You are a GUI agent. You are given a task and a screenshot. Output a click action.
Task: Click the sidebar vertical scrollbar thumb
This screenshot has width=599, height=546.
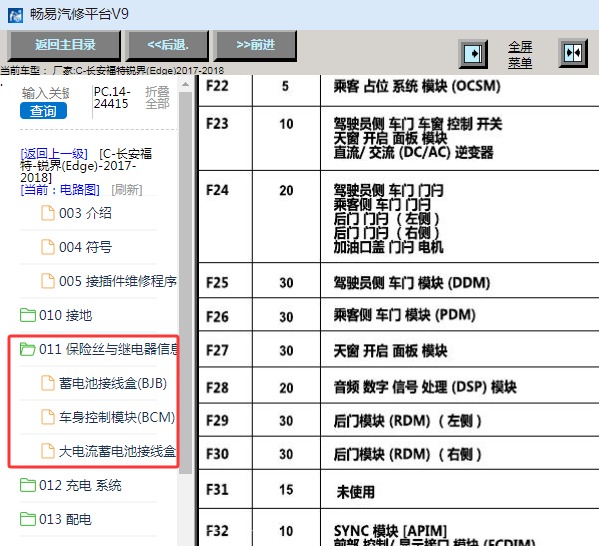(x=186, y=283)
